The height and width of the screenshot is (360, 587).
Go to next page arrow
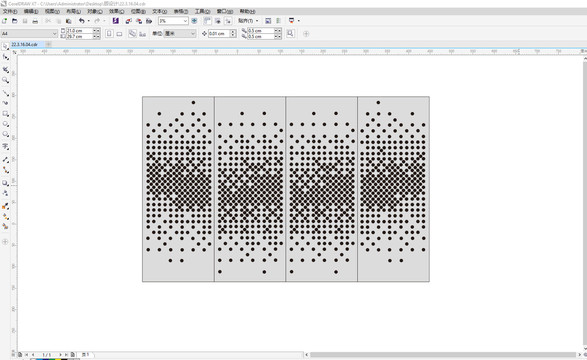[60, 354]
